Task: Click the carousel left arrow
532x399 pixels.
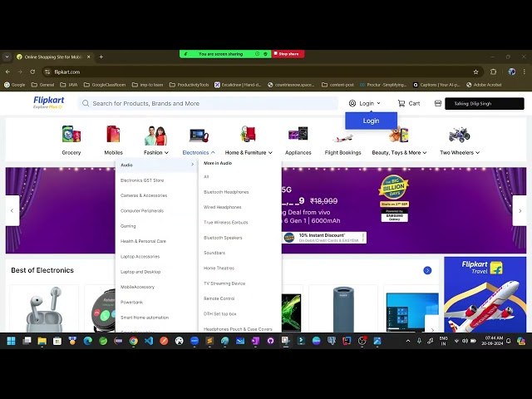Action: (12, 210)
